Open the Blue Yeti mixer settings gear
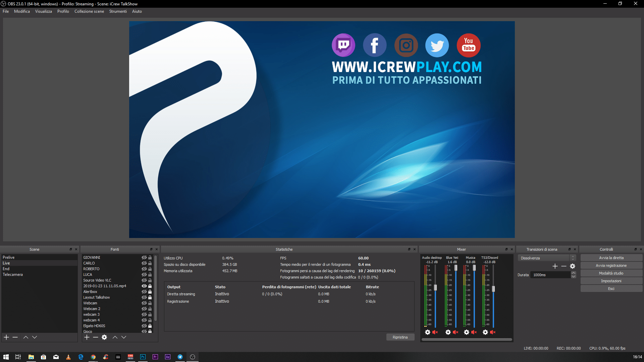The width and height of the screenshot is (644, 362). coord(448,332)
